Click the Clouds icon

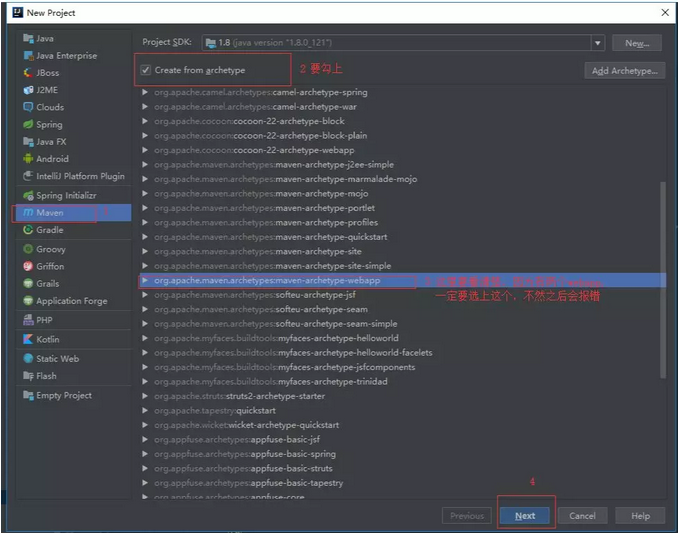pos(28,107)
